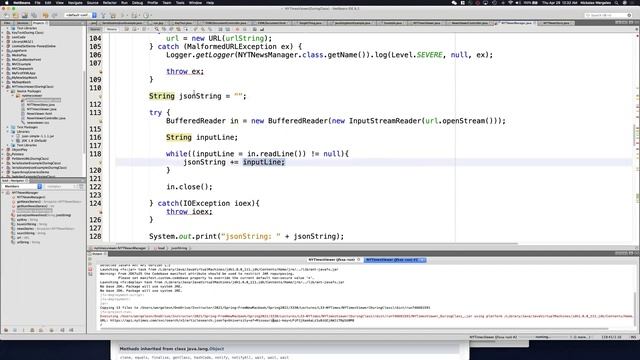Image resolution: width=640 pixels, height=360 pixels.
Task: Click Output window horizontal scrollbar
Action: point(354,329)
